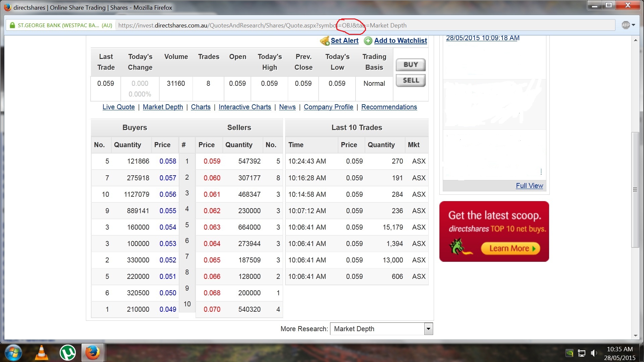Open the Full View chart link
The height and width of the screenshot is (362, 644).
(x=529, y=186)
